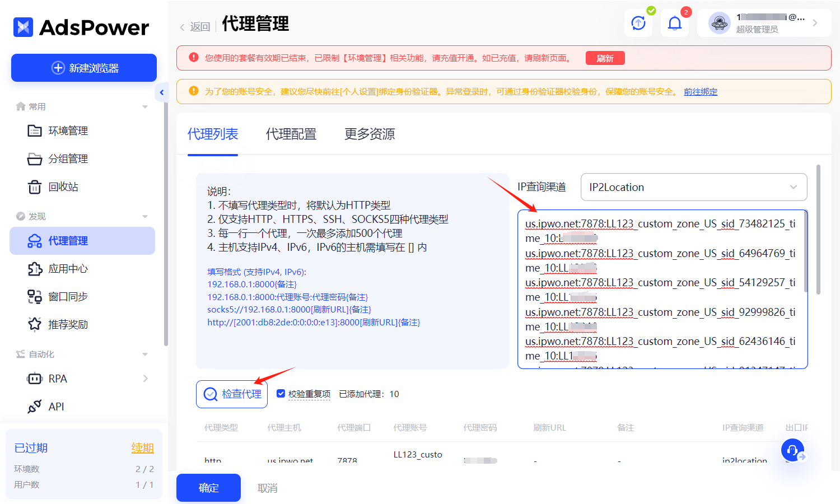Viewport: 840px width, 504px height.
Task: Toggle the 校验重复项 checkbox
Action: pyautogui.click(x=281, y=394)
